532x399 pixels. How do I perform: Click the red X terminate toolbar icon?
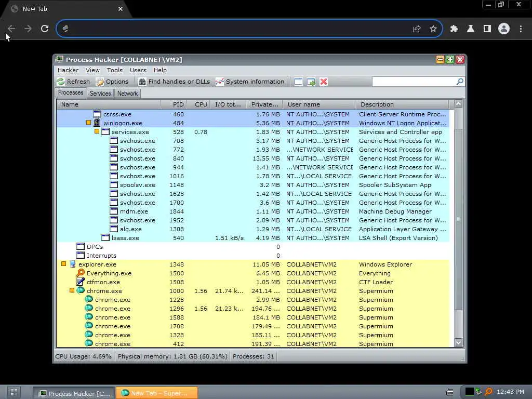[x=324, y=82]
